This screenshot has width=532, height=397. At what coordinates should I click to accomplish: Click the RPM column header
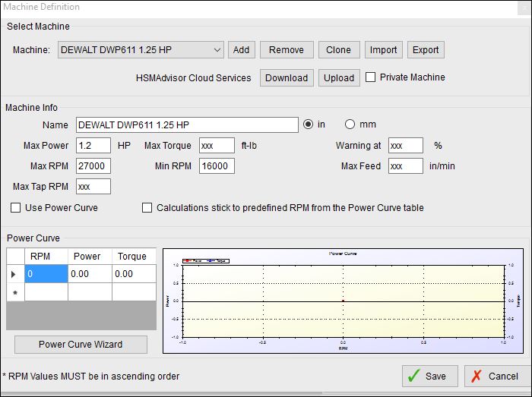point(46,257)
